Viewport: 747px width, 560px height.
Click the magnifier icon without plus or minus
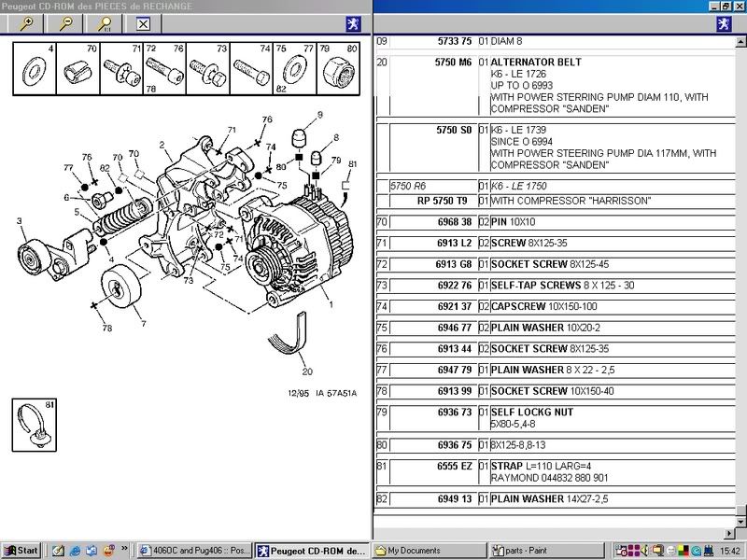point(105,24)
